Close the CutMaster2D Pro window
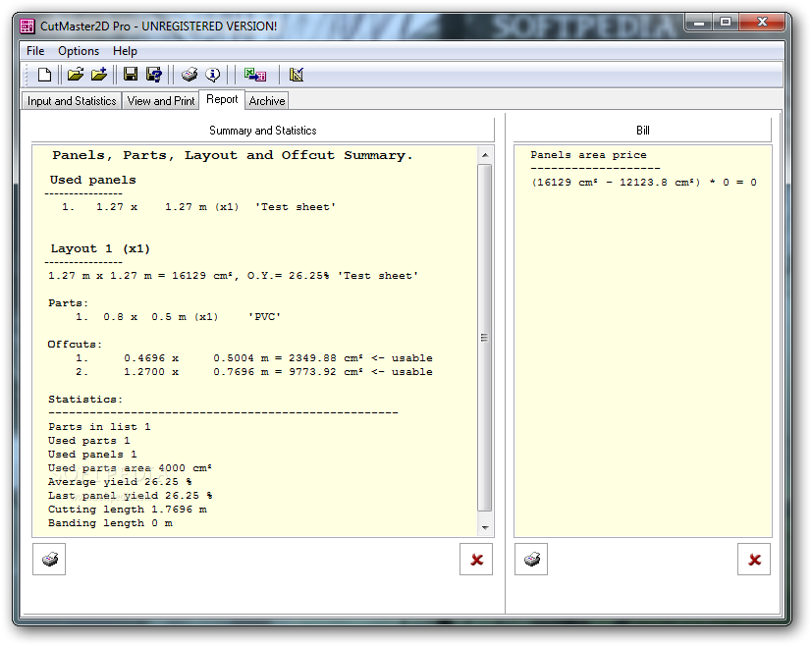The image size is (812, 646). click(x=762, y=23)
